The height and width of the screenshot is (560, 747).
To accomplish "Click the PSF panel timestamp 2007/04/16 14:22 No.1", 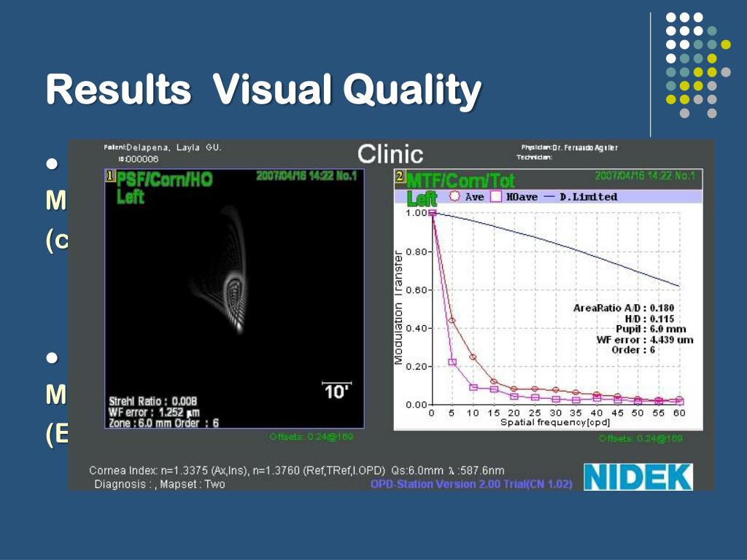I will coord(306,176).
